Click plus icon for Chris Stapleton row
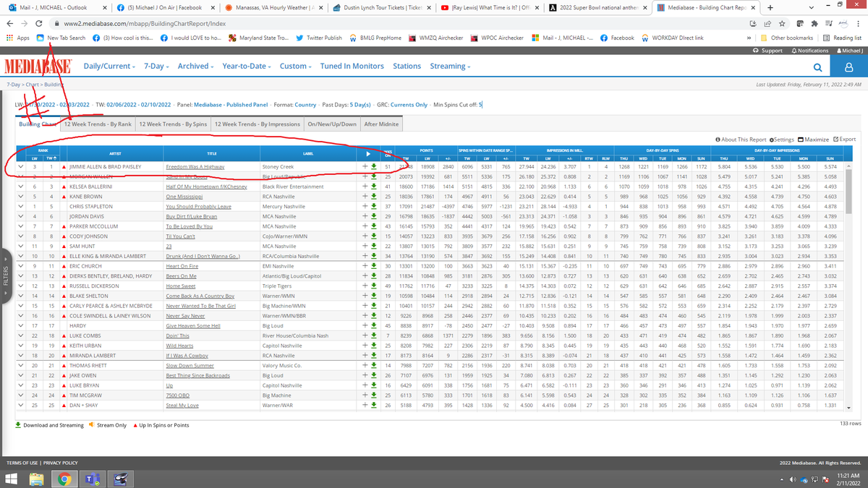 click(x=365, y=206)
